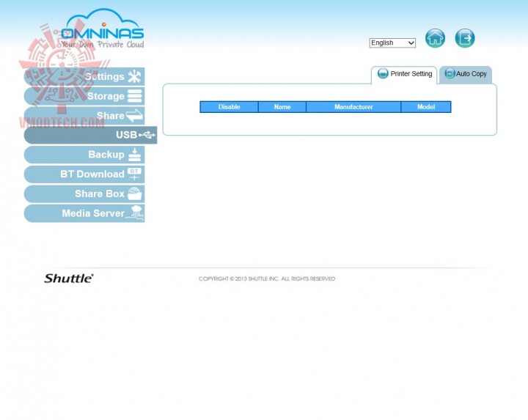Open the Share Box section
This screenshot has width=528, height=420.
[84, 194]
